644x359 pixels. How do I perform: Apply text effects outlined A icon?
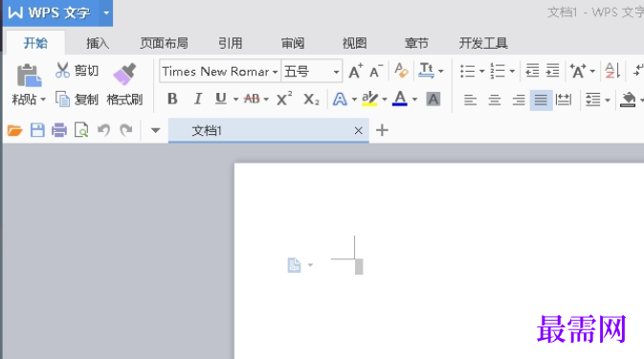pyautogui.click(x=340, y=99)
